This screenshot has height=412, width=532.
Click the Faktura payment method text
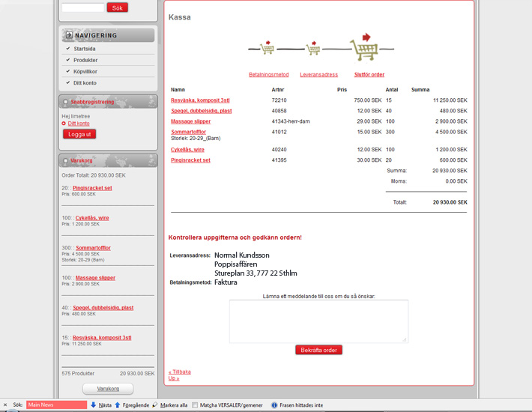tap(226, 282)
